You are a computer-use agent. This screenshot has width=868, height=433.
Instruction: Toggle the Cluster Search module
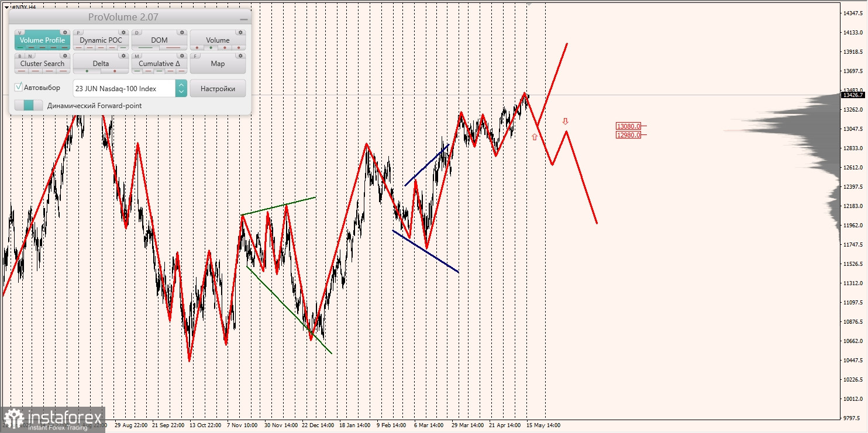click(42, 64)
